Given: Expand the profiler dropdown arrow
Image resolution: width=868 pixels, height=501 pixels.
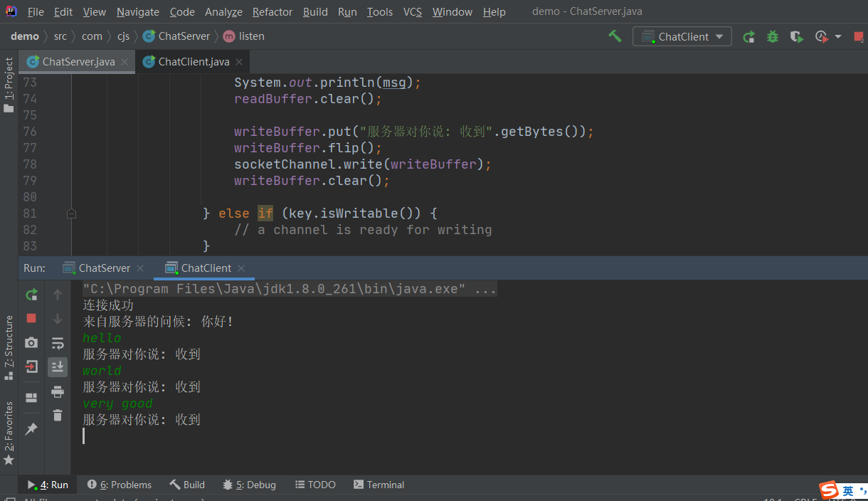Looking at the screenshot, I should [838, 36].
